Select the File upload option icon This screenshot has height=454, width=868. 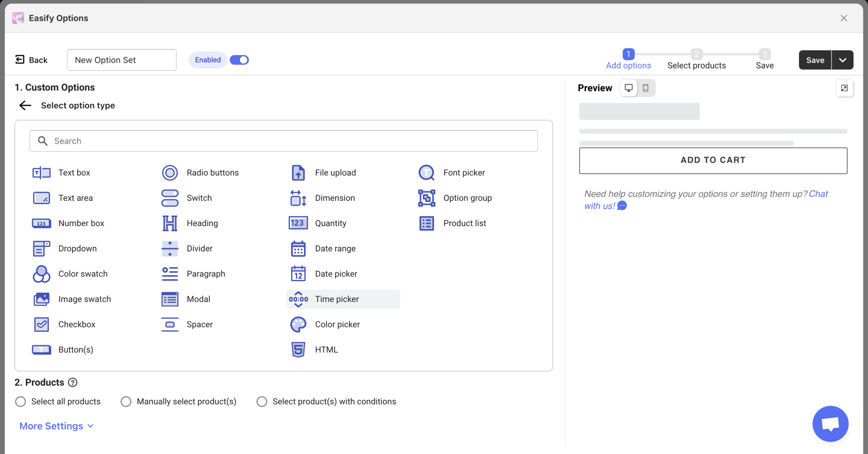pos(298,172)
